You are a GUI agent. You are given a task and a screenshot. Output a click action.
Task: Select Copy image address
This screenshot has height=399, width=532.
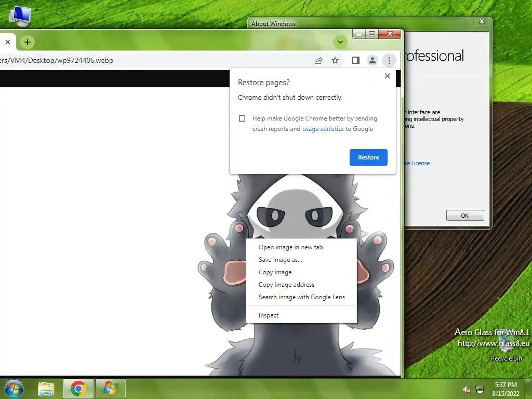(301, 285)
